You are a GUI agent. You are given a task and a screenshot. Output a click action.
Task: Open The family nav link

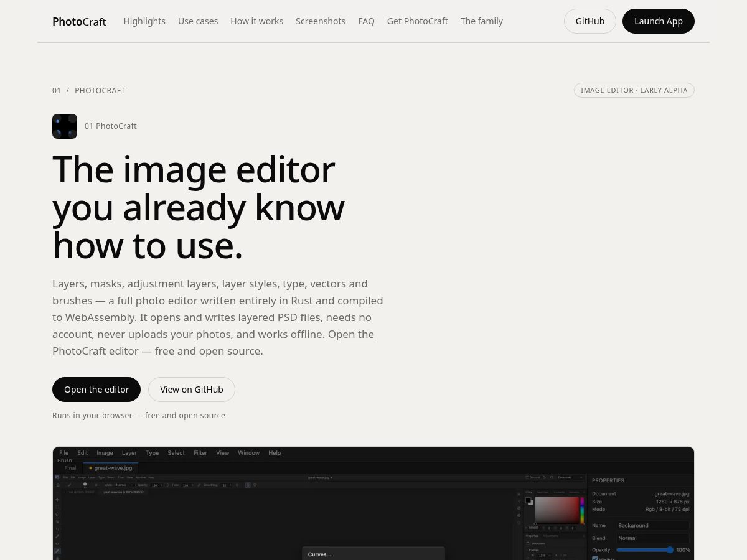coord(481,21)
